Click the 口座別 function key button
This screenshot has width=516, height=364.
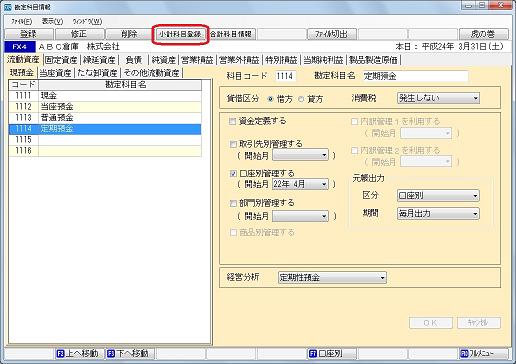click(331, 353)
